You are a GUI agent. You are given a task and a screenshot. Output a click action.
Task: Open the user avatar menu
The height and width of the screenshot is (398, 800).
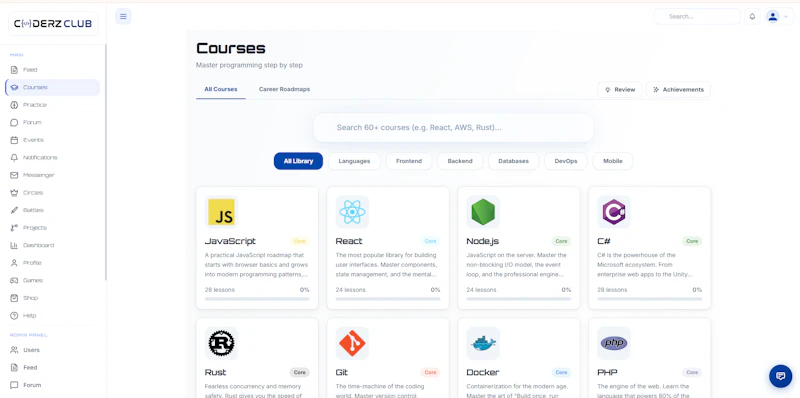pos(779,16)
